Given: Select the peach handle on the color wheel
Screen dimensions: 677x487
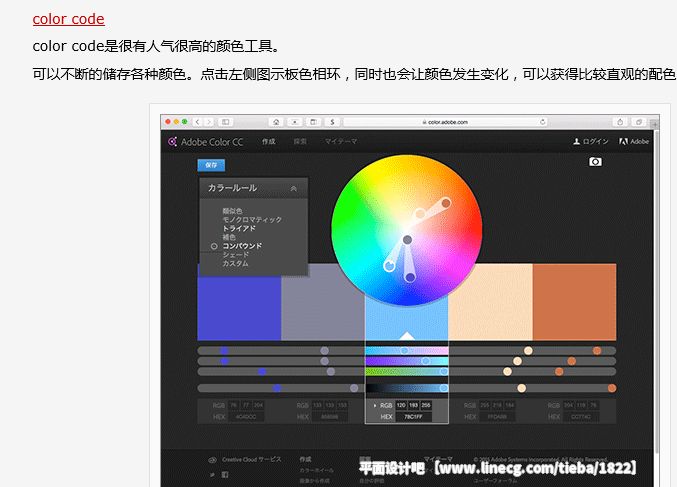Looking at the screenshot, I should (x=420, y=213).
